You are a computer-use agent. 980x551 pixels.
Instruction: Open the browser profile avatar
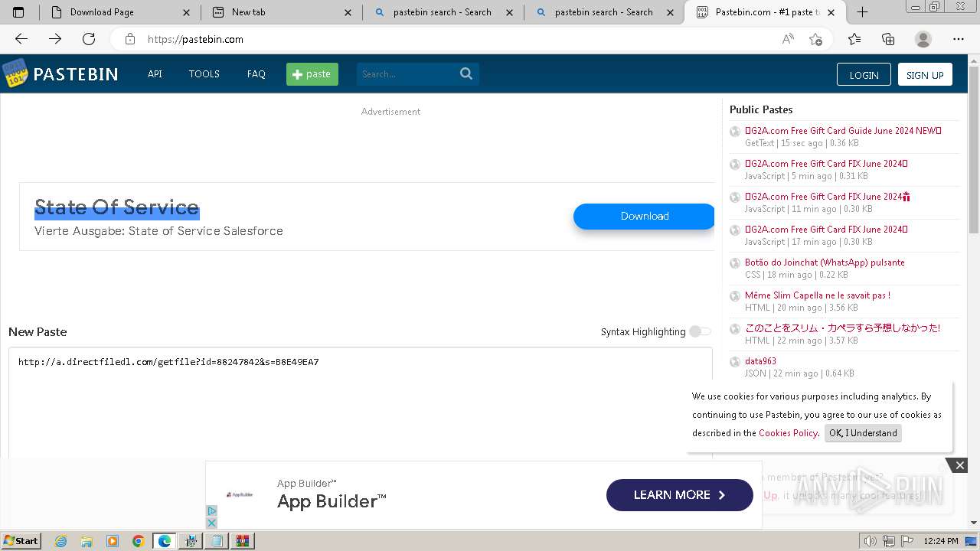923,39
